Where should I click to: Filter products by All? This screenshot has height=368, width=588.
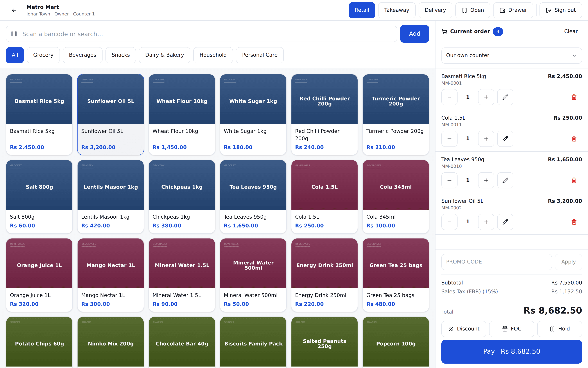(x=15, y=55)
